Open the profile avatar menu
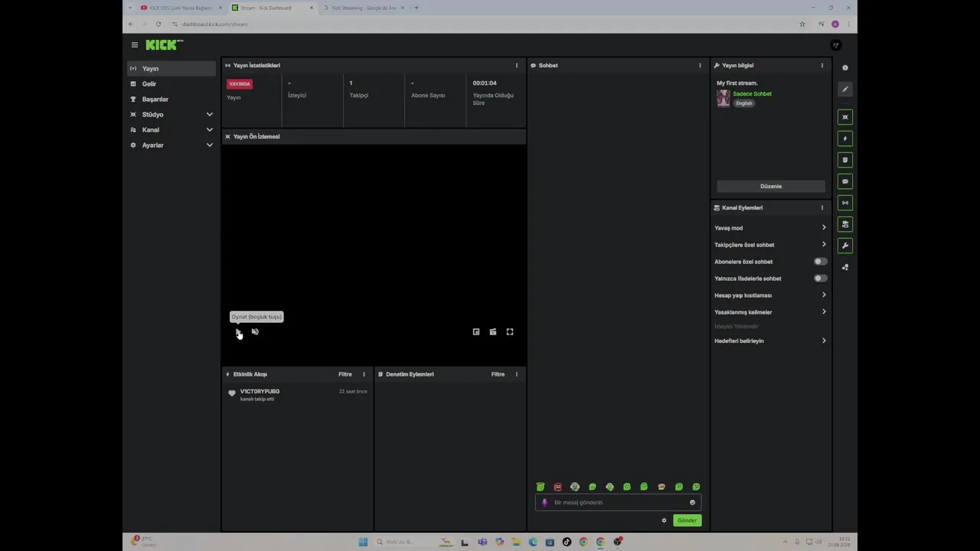Screen dimensions: 980x551 [x=836, y=45]
